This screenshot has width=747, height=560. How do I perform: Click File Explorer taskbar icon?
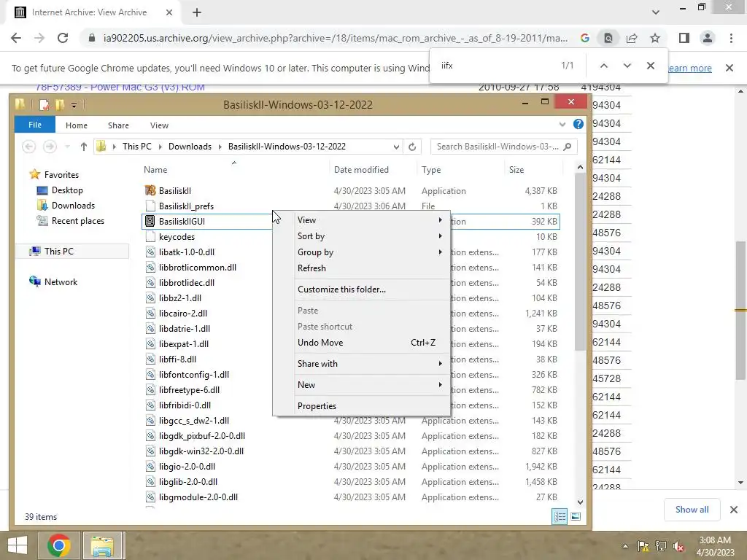pyautogui.click(x=102, y=545)
